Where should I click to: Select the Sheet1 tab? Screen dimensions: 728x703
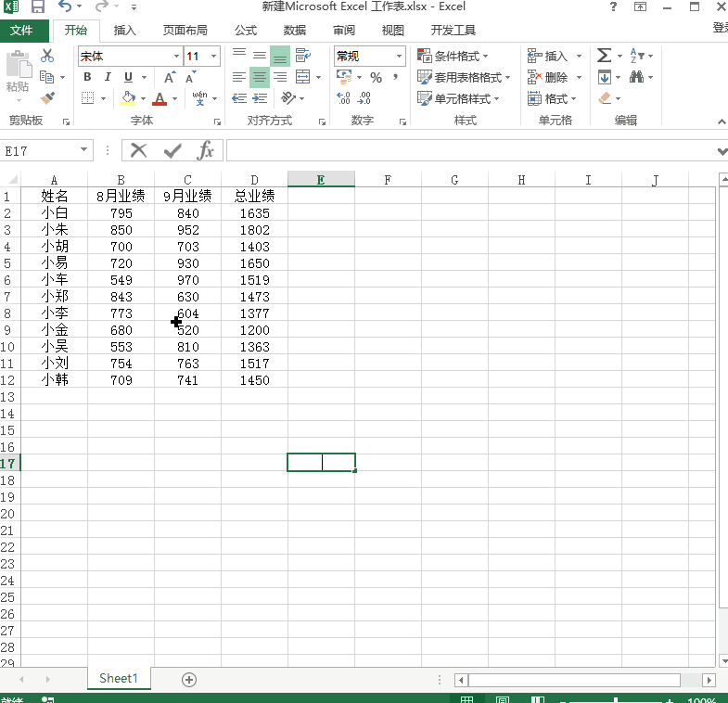tap(119, 678)
